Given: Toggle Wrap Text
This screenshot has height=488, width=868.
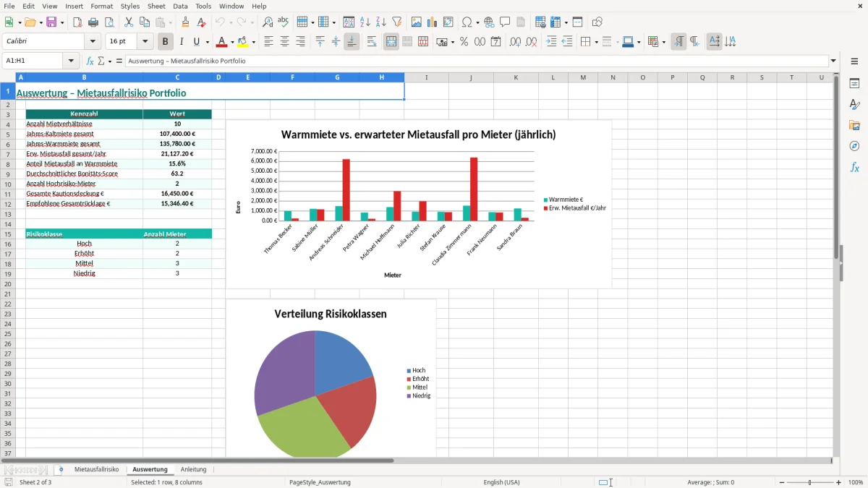Looking at the screenshot, I should [x=372, y=42].
